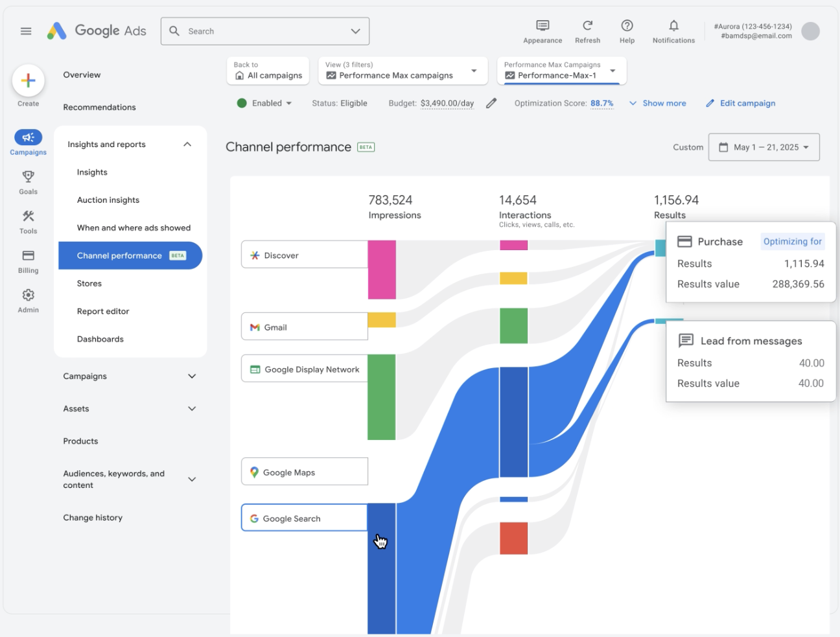Expand the Campaigns nav section
The width and height of the screenshot is (840, 637).
tap(192, 376)
